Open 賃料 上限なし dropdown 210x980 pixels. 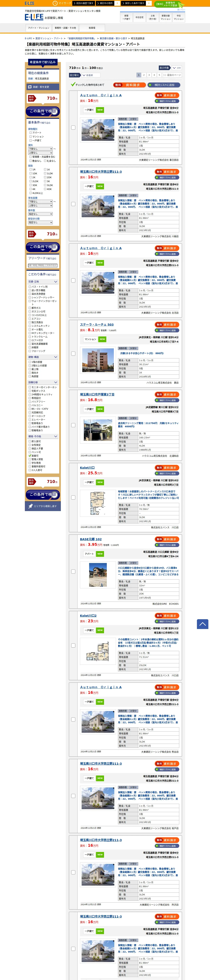[x=40, y=153]
